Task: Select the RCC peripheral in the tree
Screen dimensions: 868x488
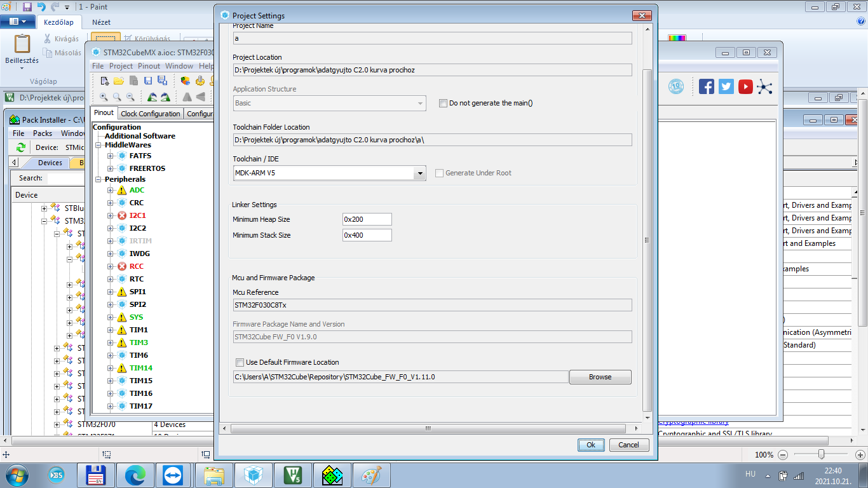Action: (137, 266)
